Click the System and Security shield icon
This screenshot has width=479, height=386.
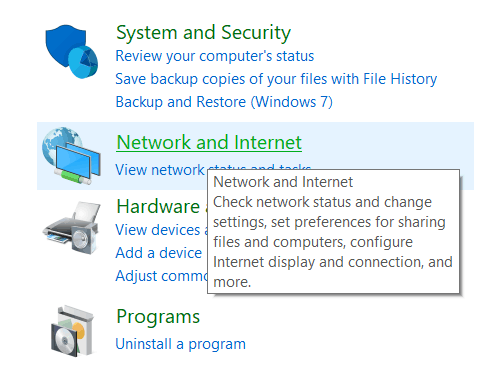(x=71, y=51)
